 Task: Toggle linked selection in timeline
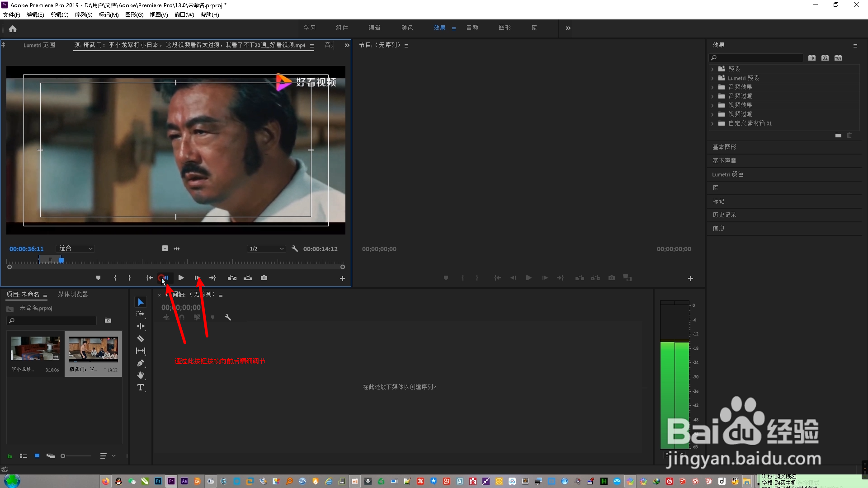coord(197,318)
